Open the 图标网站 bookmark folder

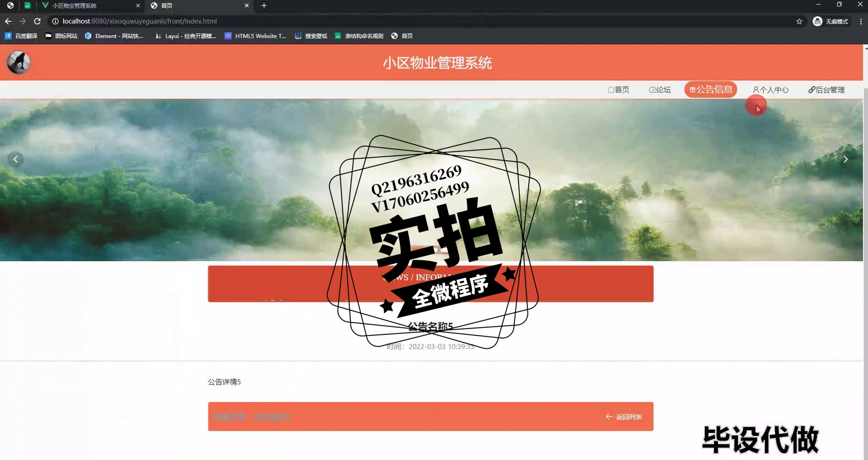pos(61,36)
